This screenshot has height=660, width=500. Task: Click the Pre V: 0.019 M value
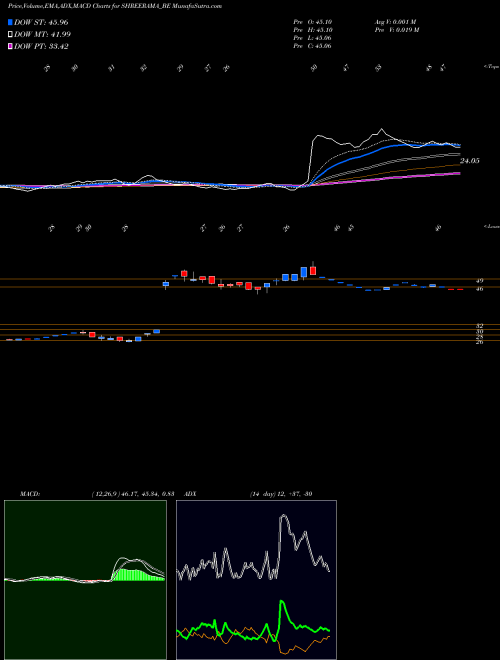click(x=397, y=30)
